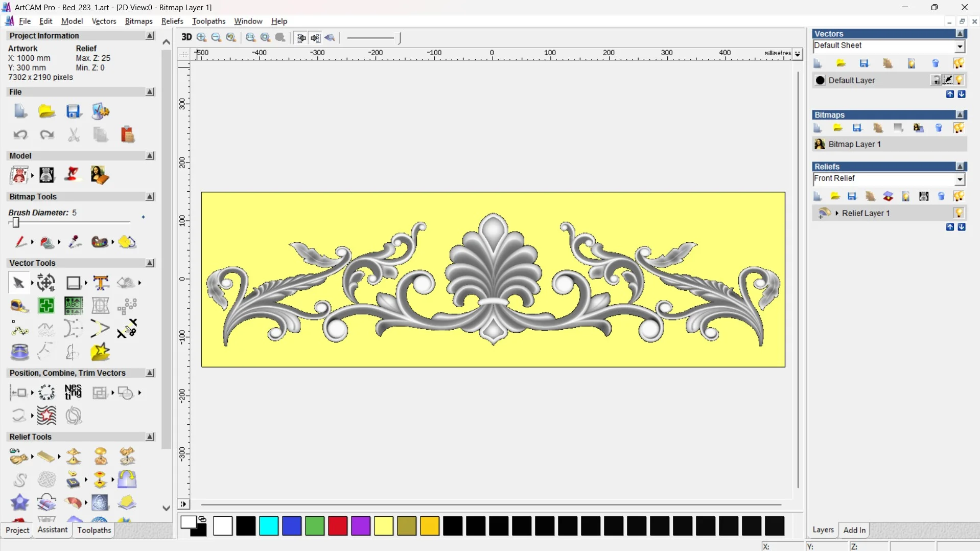Toggle all relief layers visibility bulb
This screenshot has height=551, width=980.
(959, 196)
